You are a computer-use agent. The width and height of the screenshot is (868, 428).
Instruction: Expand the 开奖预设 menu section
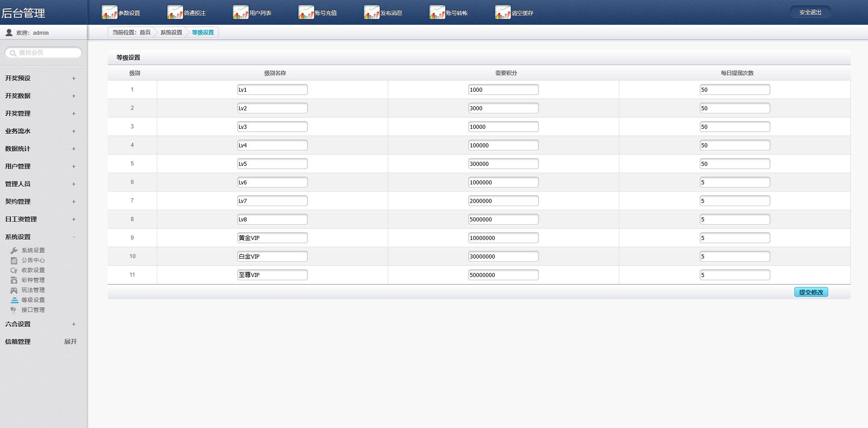pos(74,78)
